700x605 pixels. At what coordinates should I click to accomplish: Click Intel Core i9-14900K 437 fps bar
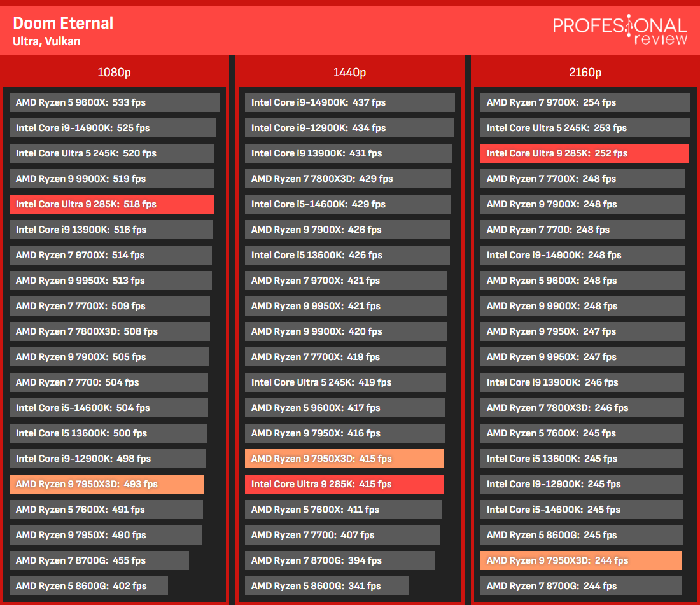pos(350,102)
